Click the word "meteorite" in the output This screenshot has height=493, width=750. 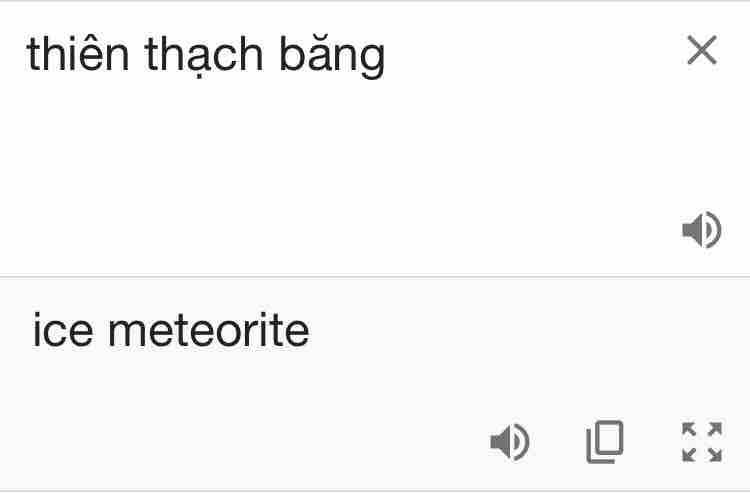click(x=222, y=331)
